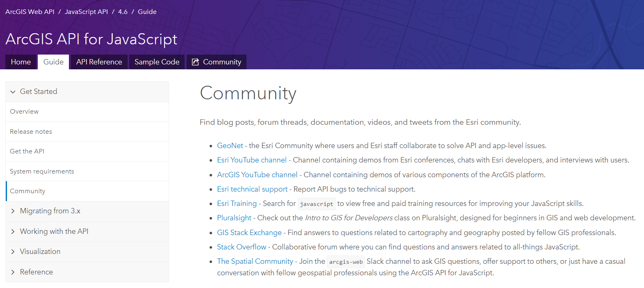
Task: Open the ArcGIS YouTube channel link
Action: click(x=257, y=175)
